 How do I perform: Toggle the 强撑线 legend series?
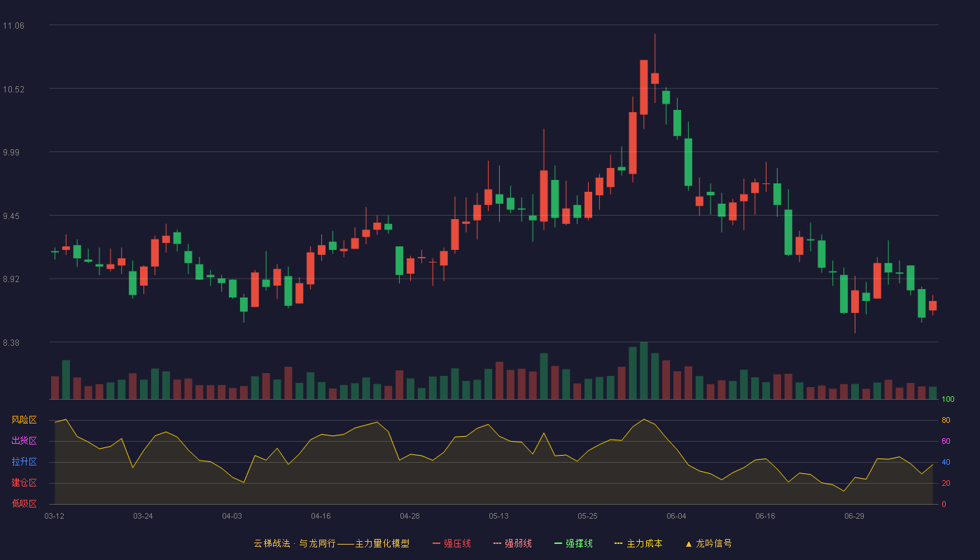click(x=573, y=543)
